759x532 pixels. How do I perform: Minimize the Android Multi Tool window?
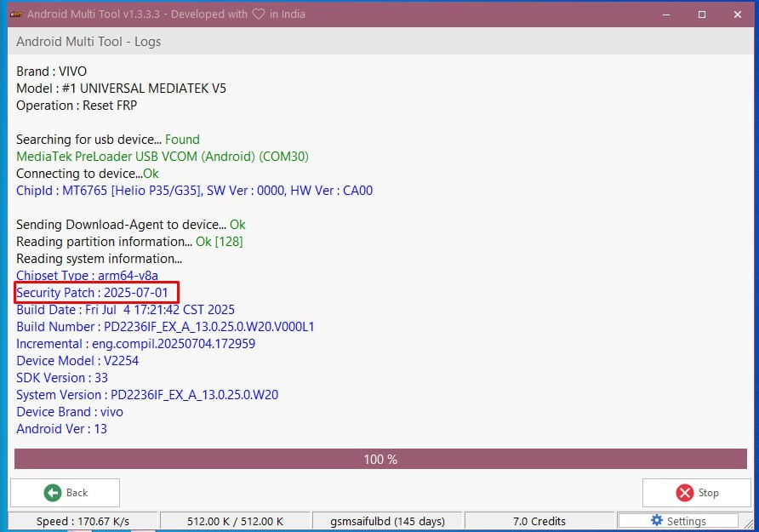[662, 14]
